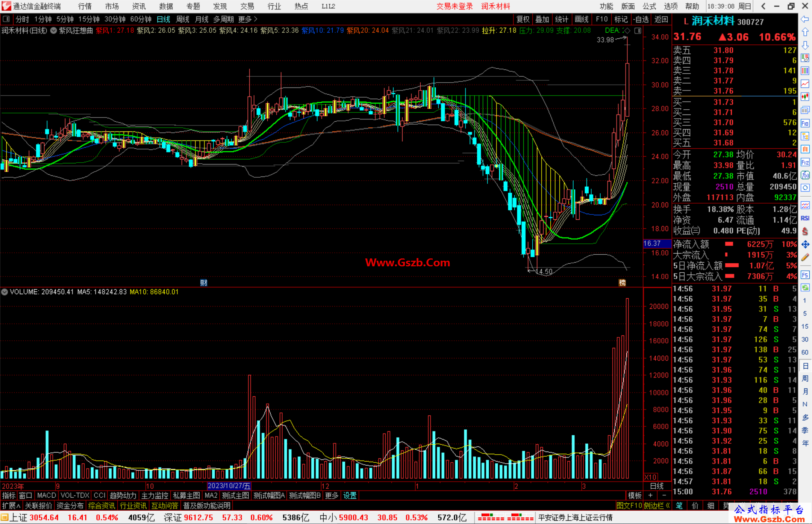The image size is (812, 524).
Task: Click the green refresh sidebar icon
Action: 805,288
